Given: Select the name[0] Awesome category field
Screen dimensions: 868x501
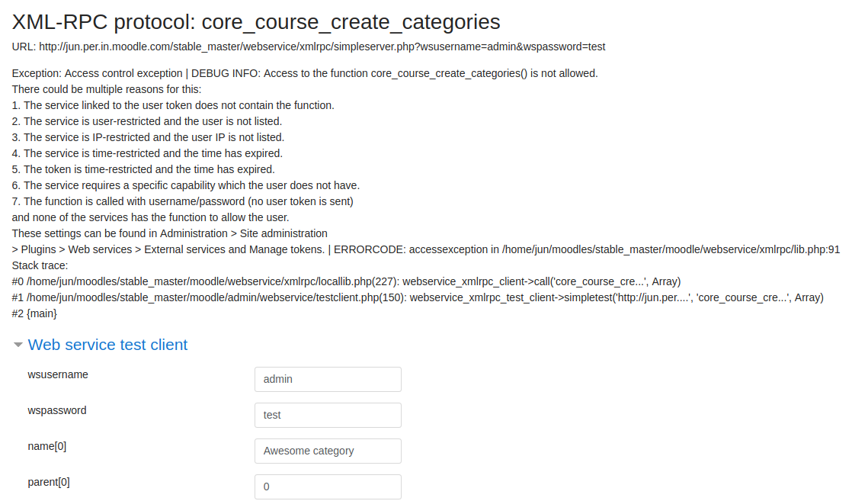Looking at the screenshot, I should coord(328,451).
